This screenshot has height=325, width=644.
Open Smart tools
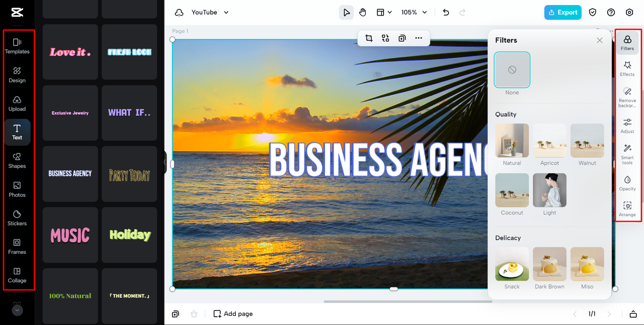627,154
